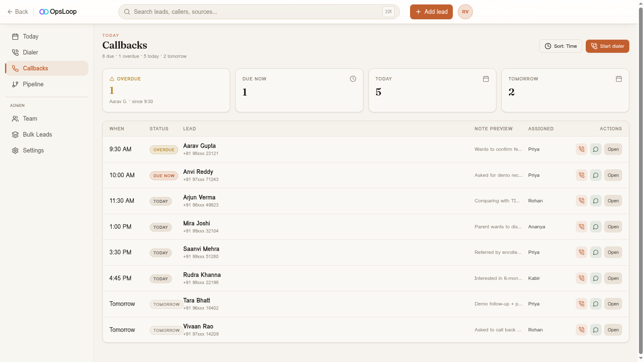Call Rudra Khanna via phone icon
Image resolution: width=644 pixels, height=362 pixels.
(x=581, y=278)
